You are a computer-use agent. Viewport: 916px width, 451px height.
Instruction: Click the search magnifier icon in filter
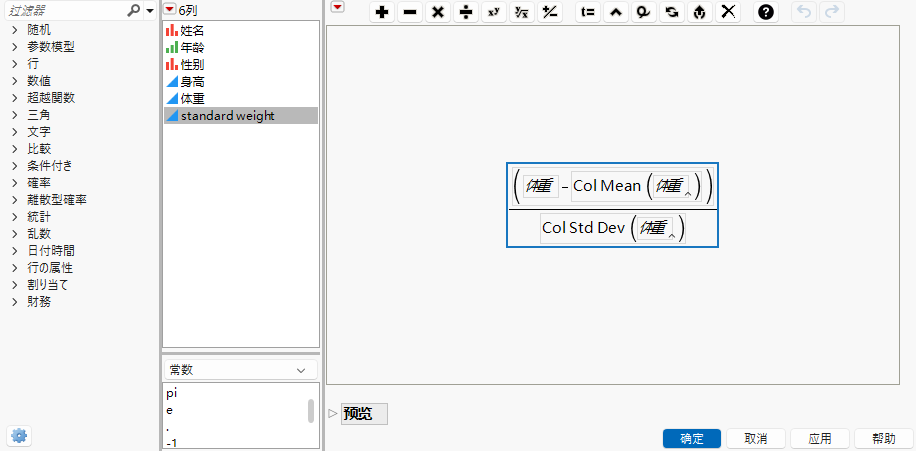(134, 10)
